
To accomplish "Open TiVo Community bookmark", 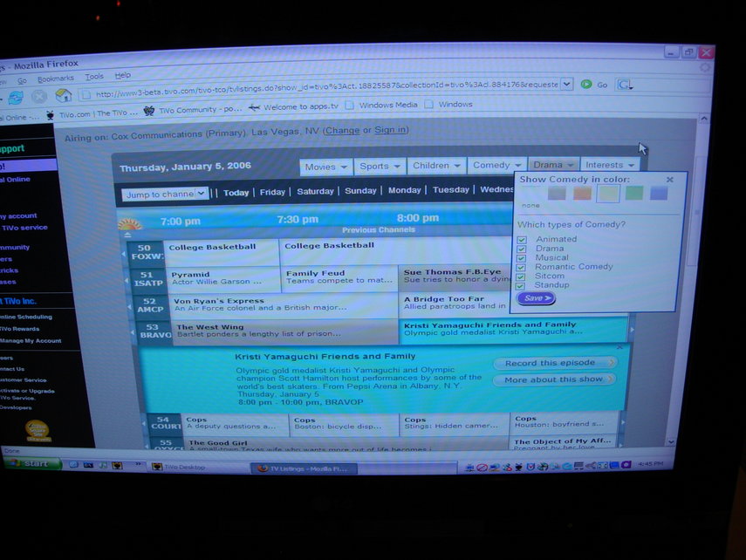I will pos(193,110).
